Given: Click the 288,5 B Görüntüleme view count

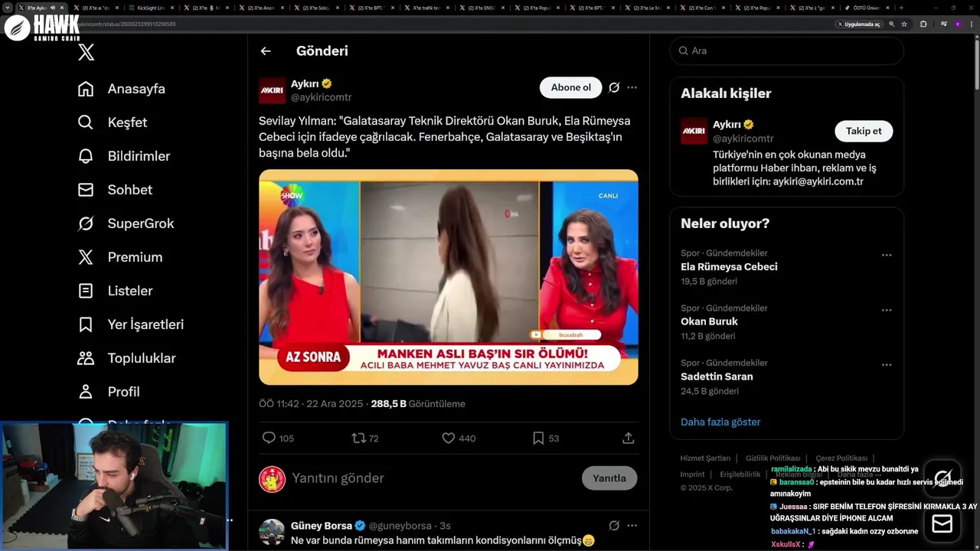Looking at the screenshot, I should (418, 403).
